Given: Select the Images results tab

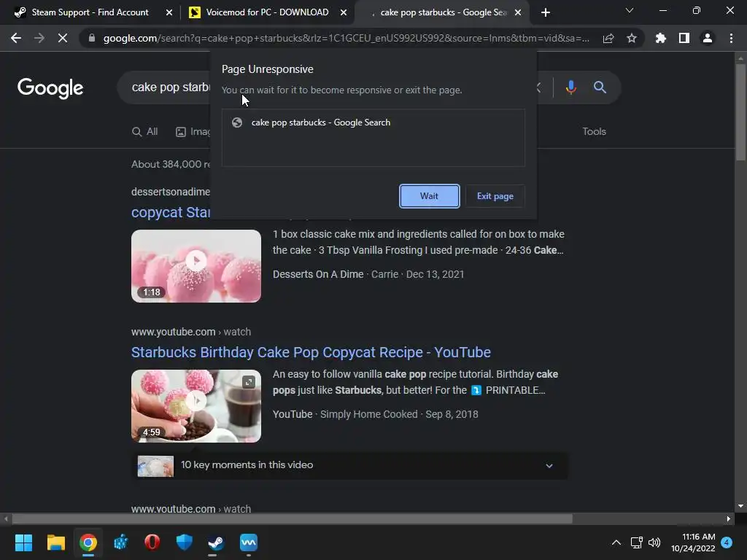Looking at the screenshot, I should tap(193, 131).
